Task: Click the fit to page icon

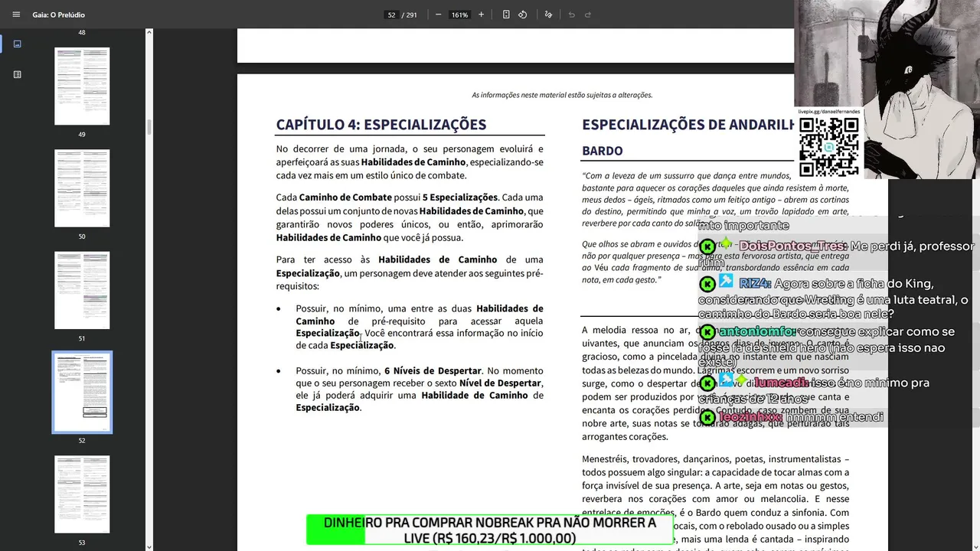Action: coord(506,15)
